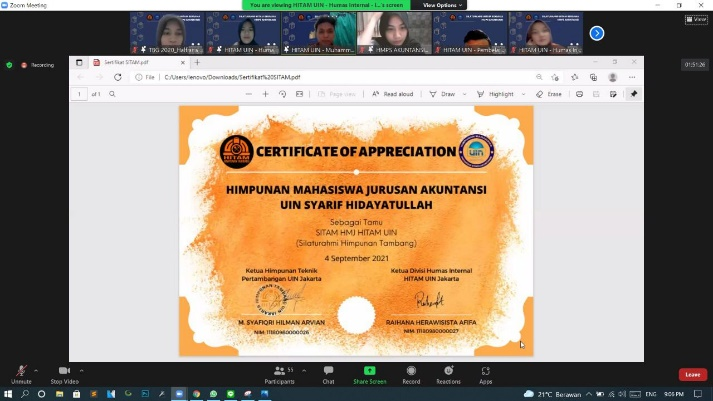The width and height of the screenshot is (713, 401).
Task: Open Edge tab actions menu icon
Action: click(x=79, y=62)
